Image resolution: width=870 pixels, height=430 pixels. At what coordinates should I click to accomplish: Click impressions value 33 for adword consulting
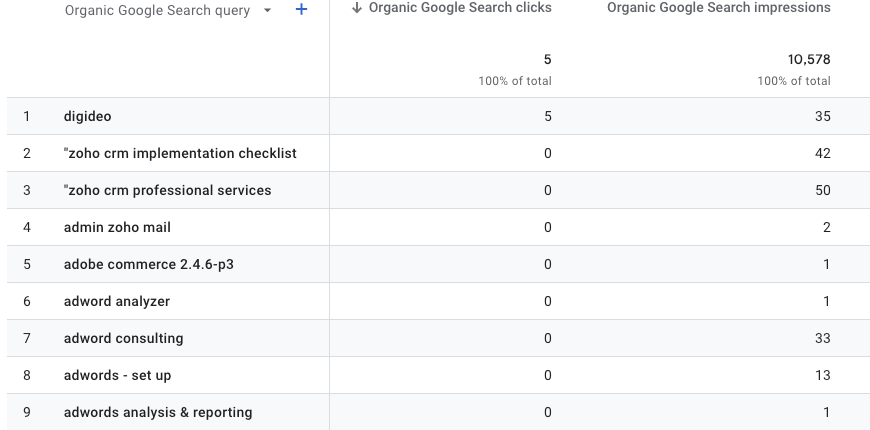click(x=823, y=338)
